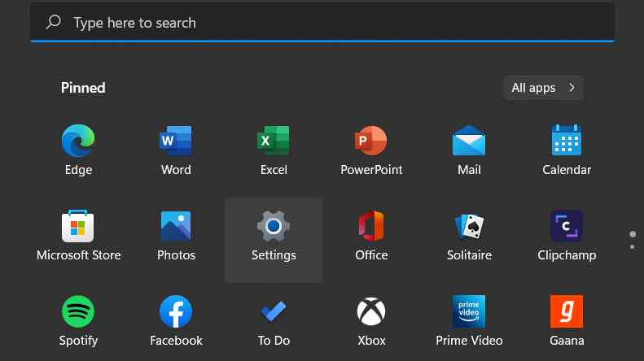Launch PowerPoint from pinned apps
Viewport: 644px width, 361px height.
(x=371, y=141)
